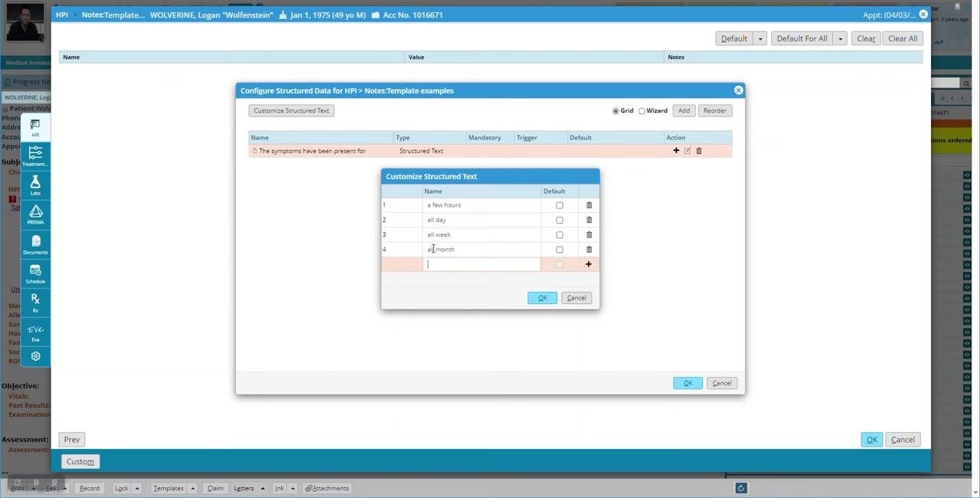Go to first page in background window

click(x=942, y=98)
